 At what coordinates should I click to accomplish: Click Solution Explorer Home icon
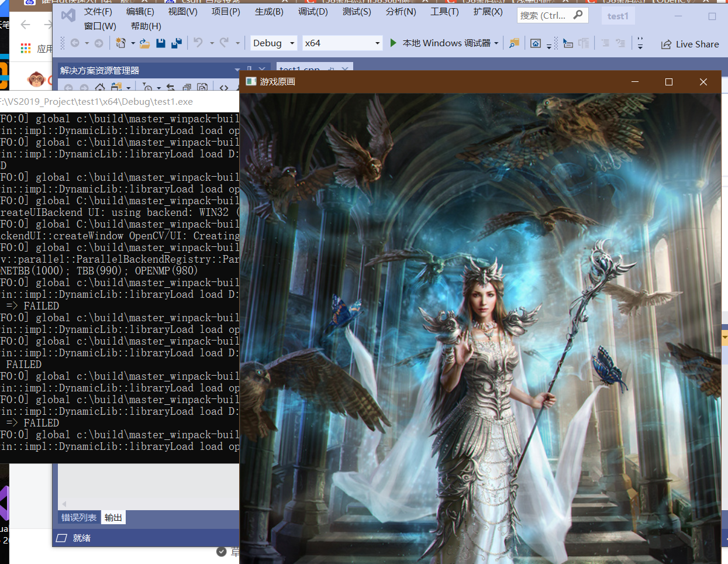[x=100, y=88]
